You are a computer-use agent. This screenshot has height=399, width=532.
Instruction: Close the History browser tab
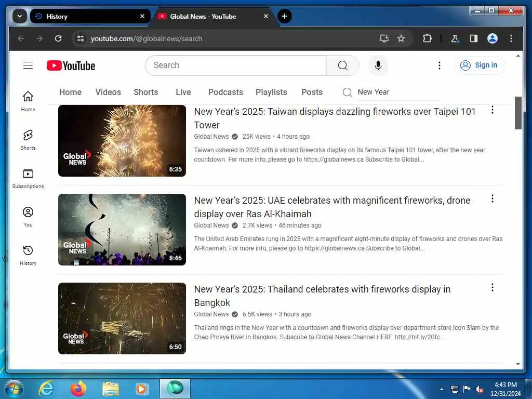(x=142, y=16)
